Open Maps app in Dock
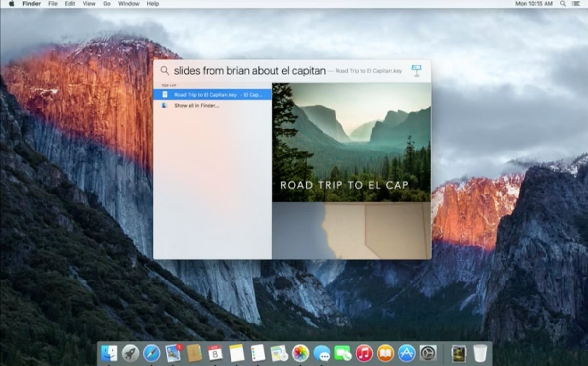The image size is (588, 366). pos(279,353)
